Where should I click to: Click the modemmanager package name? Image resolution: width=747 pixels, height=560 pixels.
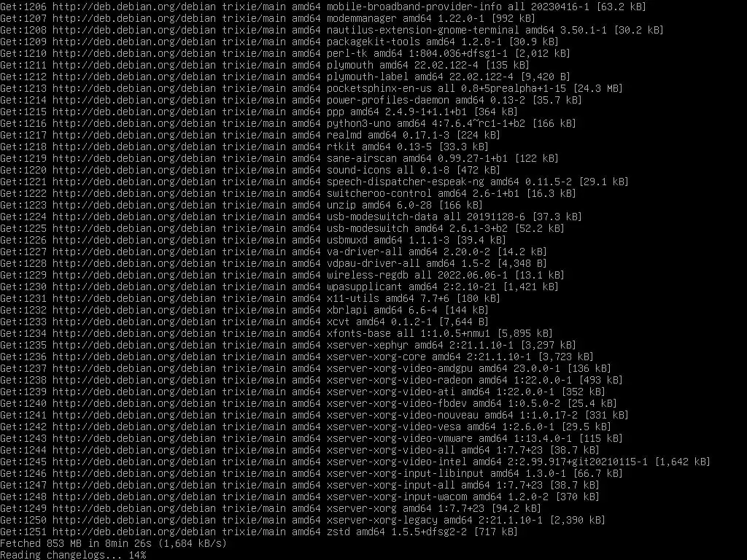pyautogui.click(x=362, y=18)
